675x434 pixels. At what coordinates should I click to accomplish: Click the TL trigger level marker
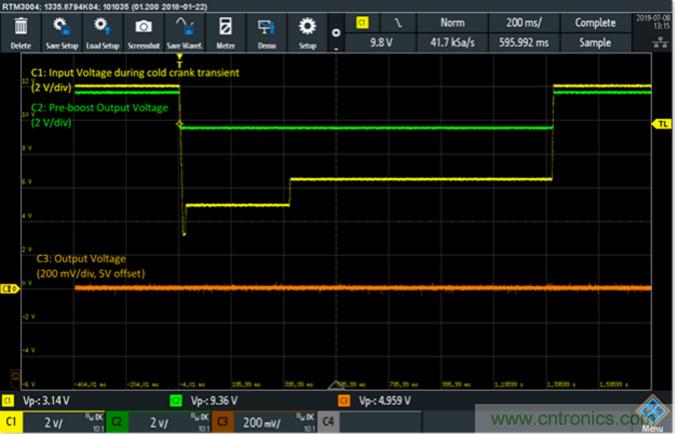coord(662,124)
